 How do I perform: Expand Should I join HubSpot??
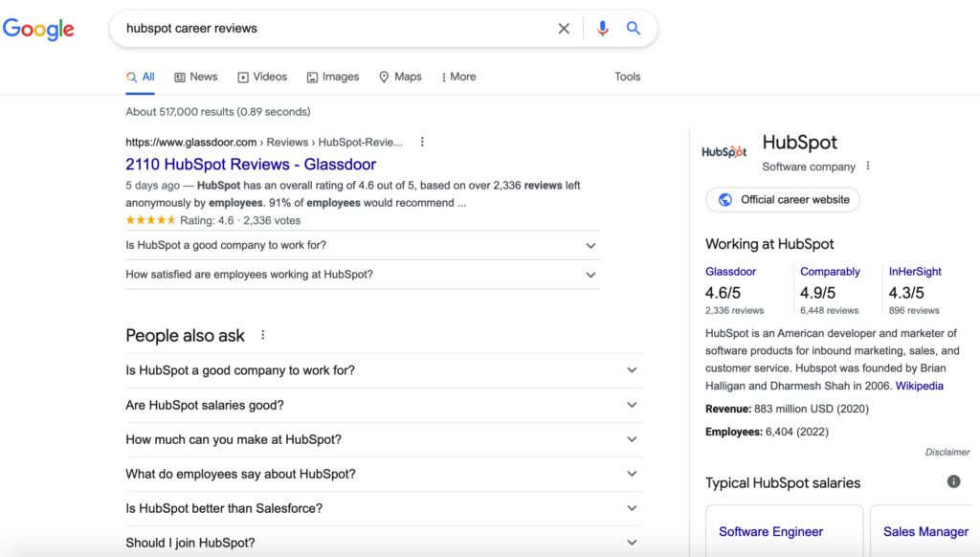click(383, 543)
